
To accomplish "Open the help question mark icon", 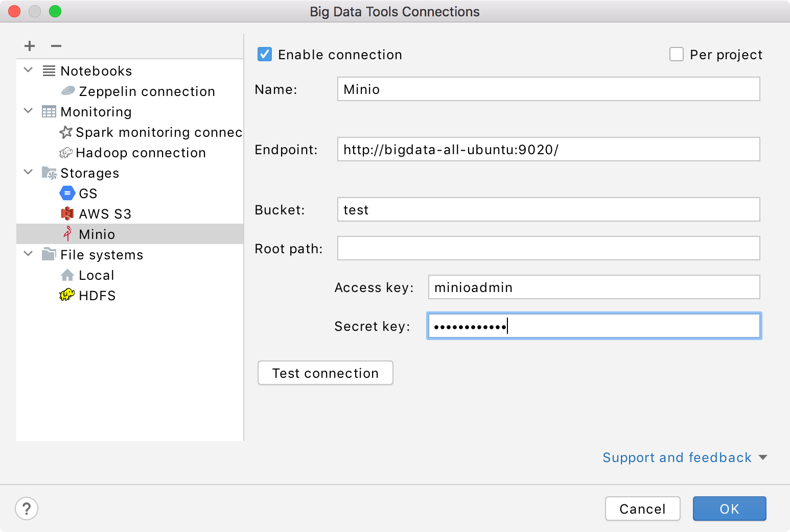I will click(27, 509).
